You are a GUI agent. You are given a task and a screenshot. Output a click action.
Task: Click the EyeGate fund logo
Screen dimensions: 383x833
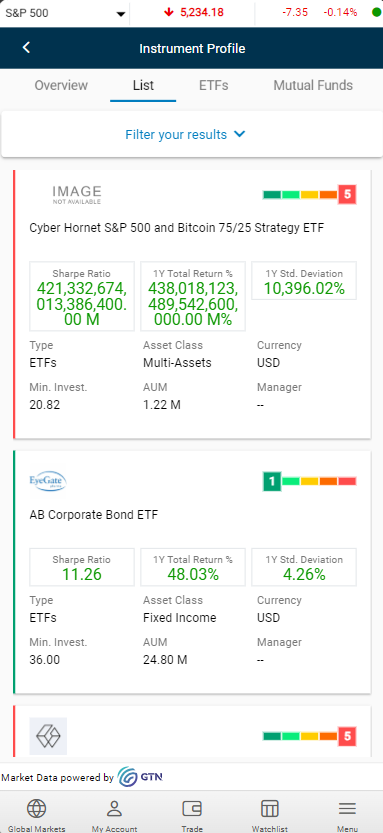coord(48,481)
